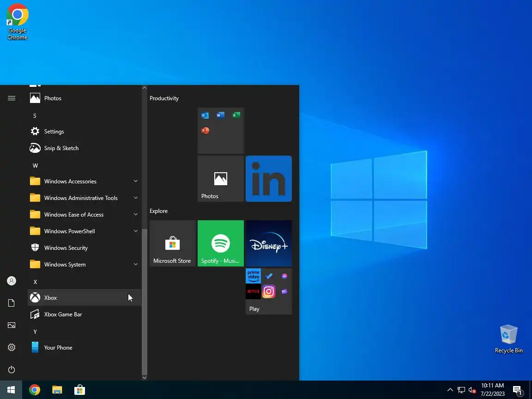Click the Power icon in Start sidebar

(12, 369)
